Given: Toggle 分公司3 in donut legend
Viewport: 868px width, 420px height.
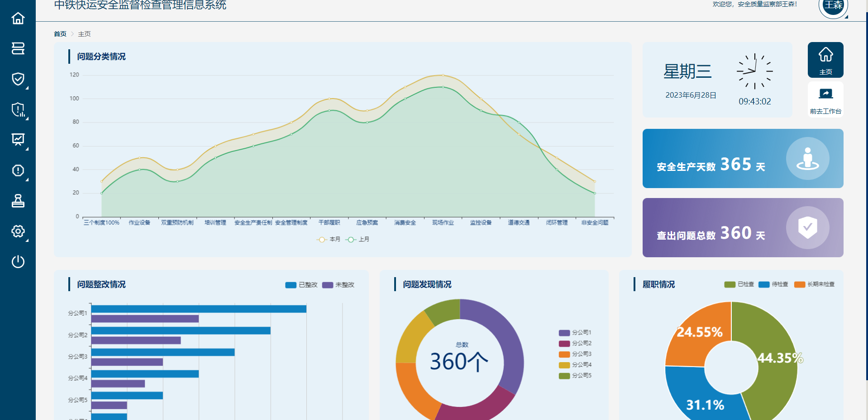Looking at the screenshot, I should tap(575, 354).
